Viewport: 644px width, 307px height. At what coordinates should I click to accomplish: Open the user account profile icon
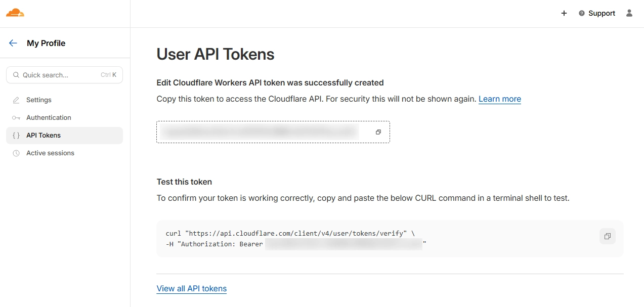tap(629, 13)
